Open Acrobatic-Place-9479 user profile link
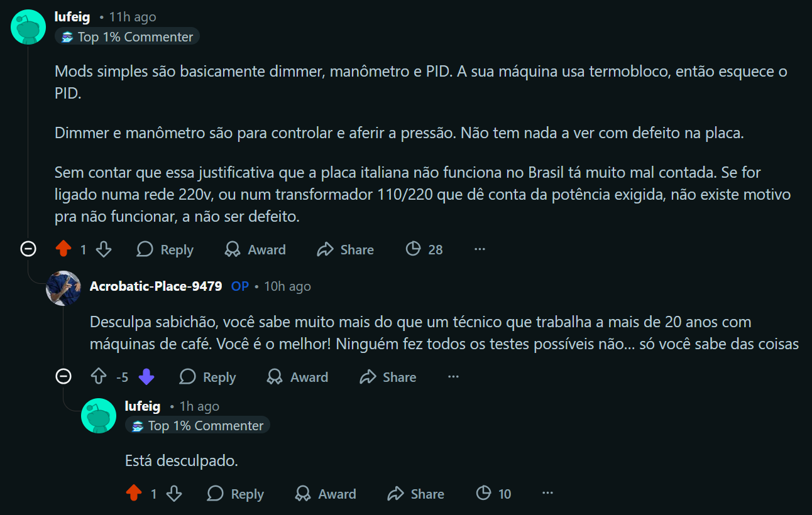Viewport: 812px width, 515px height. click(156, 286)
